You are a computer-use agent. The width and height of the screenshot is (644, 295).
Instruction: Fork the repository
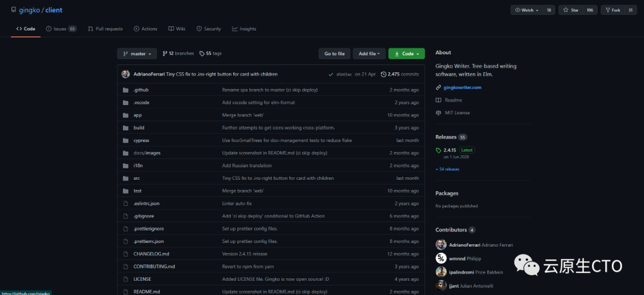[612, 10]
